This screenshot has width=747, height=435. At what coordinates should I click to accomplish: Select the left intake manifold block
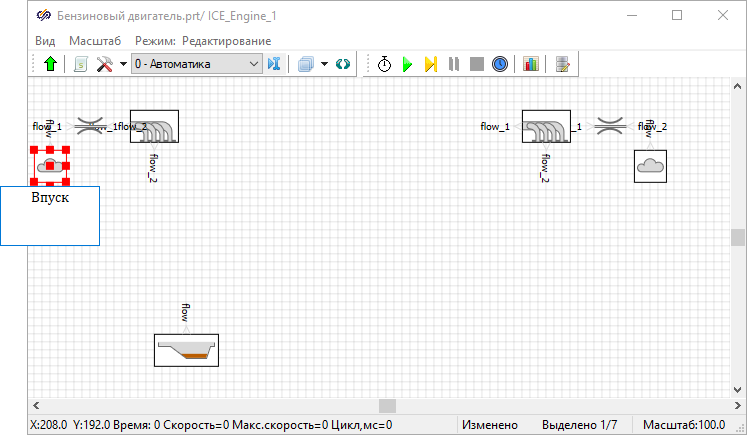pyautogui.click(x=154, y=127)
